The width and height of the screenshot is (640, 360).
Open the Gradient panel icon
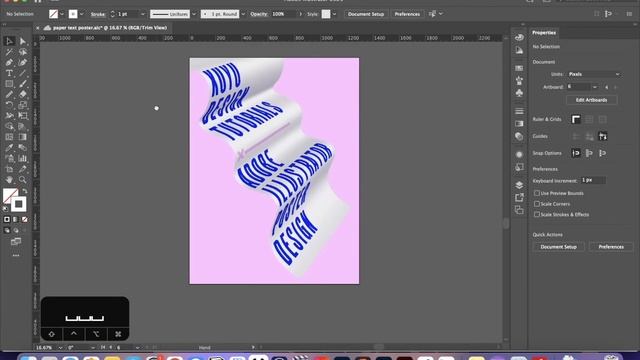tap(519, 124)
